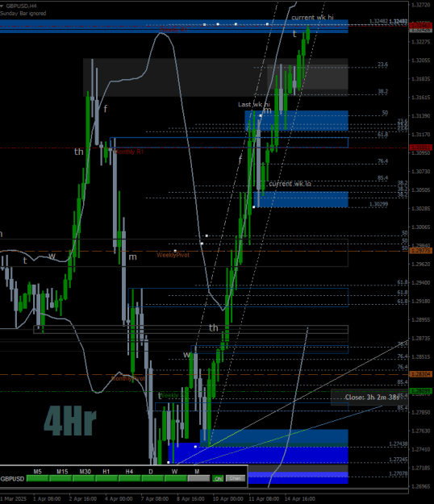Click the '11 Apr 08:00' time axis label

(x=264, y=499)
